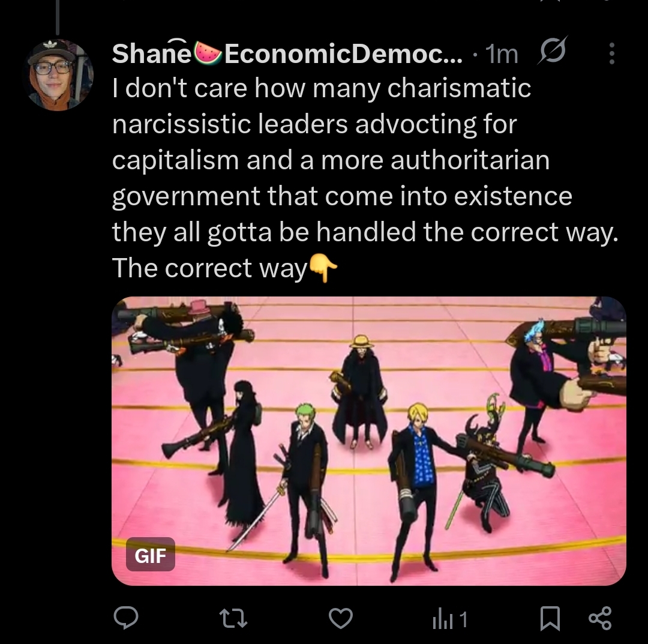
Task: Tap the slashed circle Grok icon
Action: (553, 50)
